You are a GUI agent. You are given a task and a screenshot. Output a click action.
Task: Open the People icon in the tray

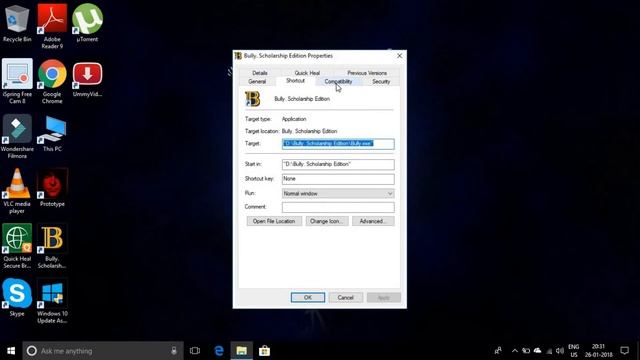pos(498,351)
